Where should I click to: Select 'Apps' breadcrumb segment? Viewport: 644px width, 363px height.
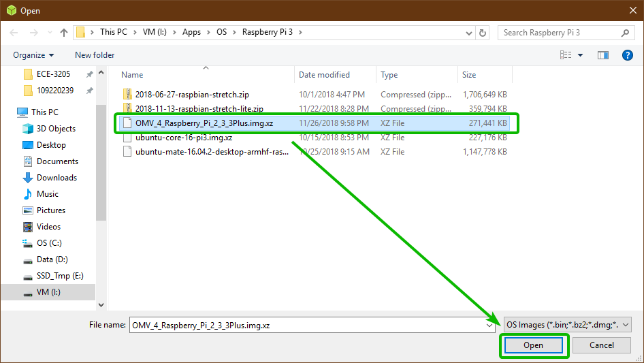click(191, 32)
